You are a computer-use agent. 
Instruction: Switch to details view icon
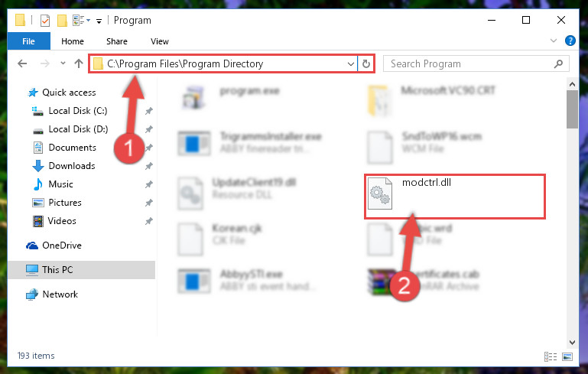coord(550,356)
